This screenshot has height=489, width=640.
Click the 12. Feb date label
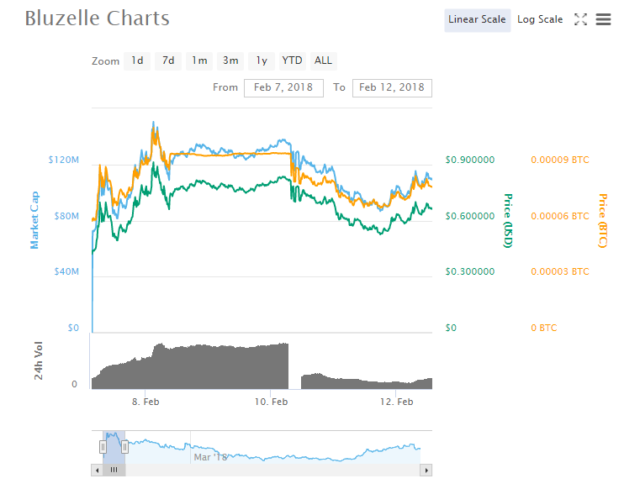396,402
